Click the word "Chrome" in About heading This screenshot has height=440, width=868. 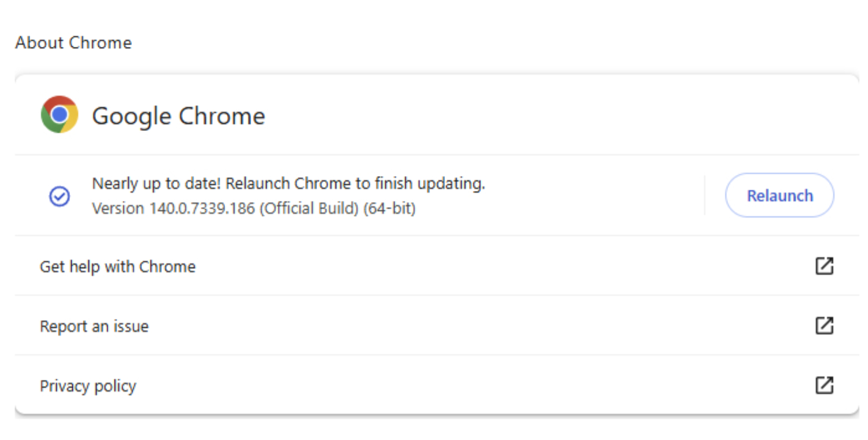[x=100, y=43]
